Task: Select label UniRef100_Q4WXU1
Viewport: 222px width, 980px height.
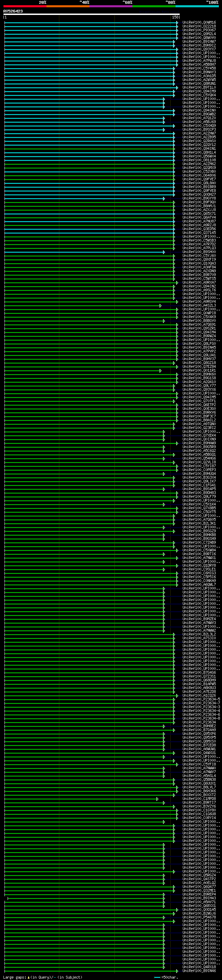Action: click(x=199, y=753)
